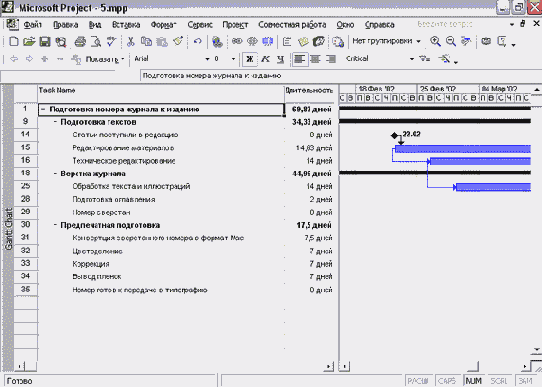
Task: Click the New project icon
Action: click(13, 42)
